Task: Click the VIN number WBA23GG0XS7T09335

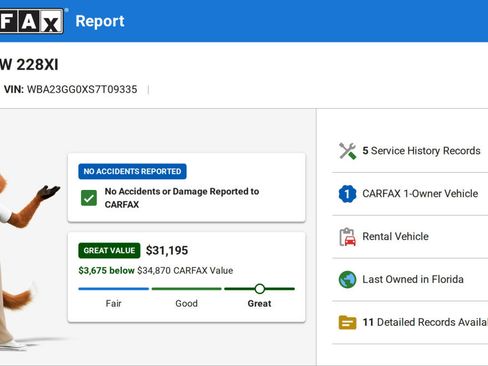Action: (82, 89)
